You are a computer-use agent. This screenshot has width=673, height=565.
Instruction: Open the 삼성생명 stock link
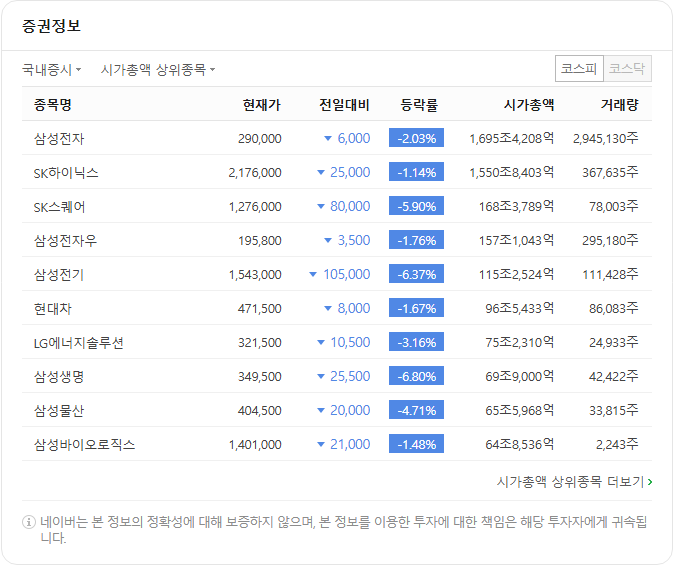[59, 377]
